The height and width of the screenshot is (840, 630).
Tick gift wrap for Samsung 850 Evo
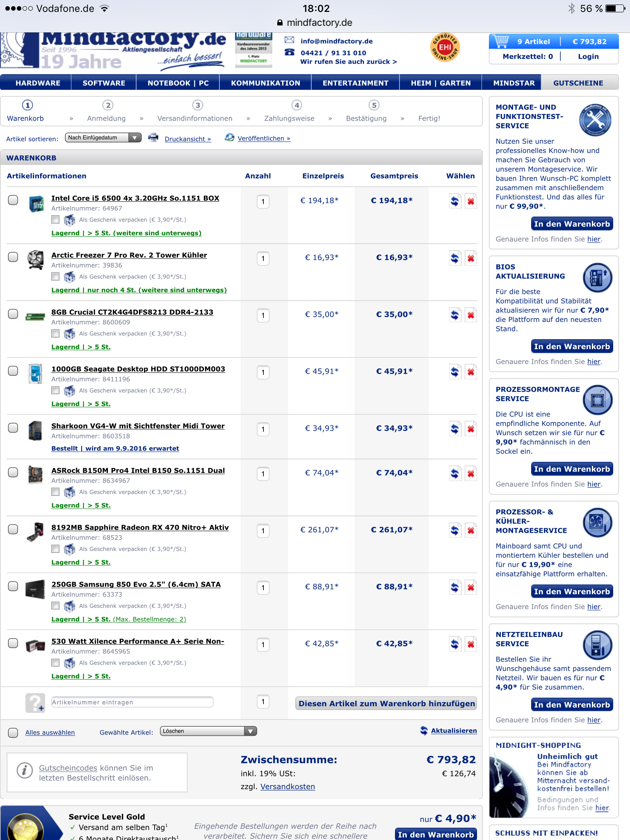[55, 606]
